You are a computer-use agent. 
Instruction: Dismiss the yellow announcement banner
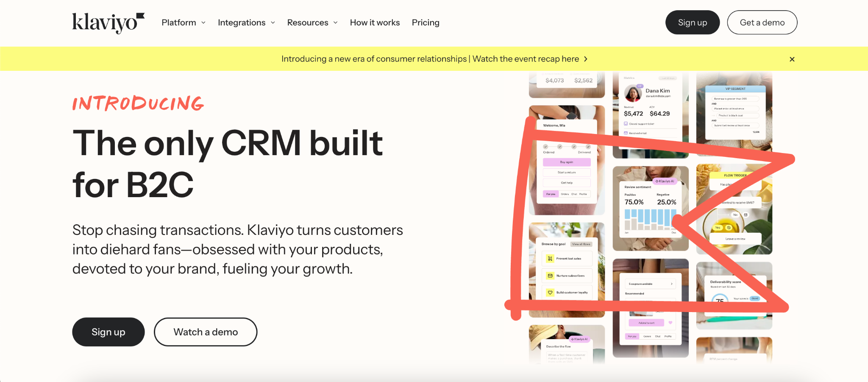pyautogui.click(x=792, y=59)
